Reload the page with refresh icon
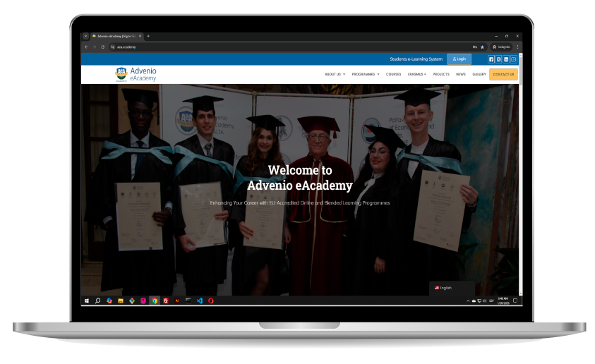 click(103, 47)
